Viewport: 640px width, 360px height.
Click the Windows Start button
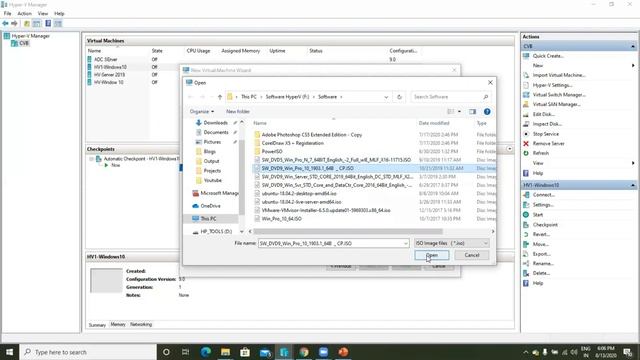9,352
